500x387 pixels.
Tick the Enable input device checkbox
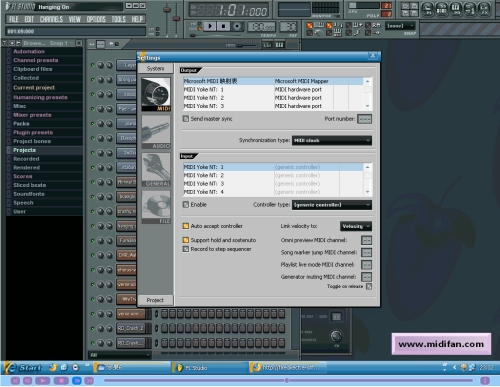[186, 205]
